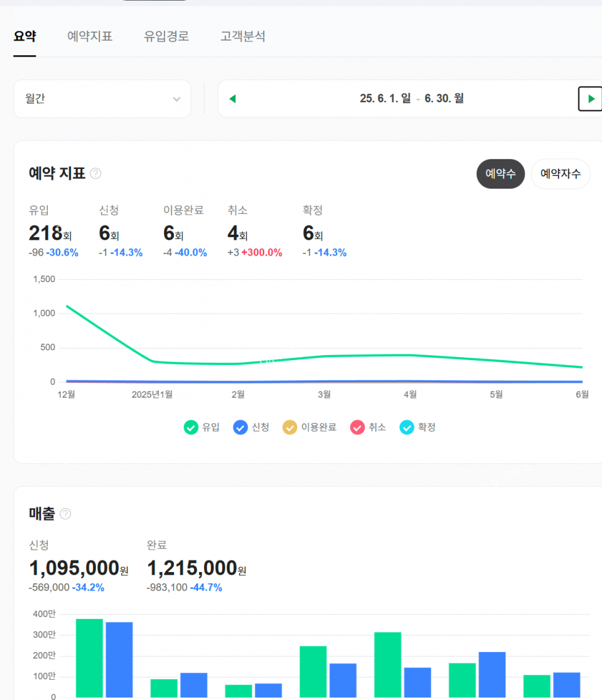
Task: Switch to 예약자수 view button
Action: pos(560,174)
